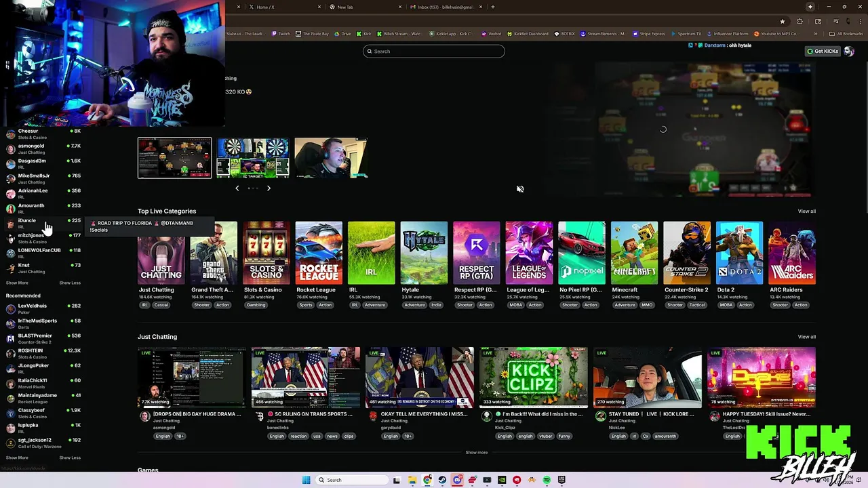
Task: Open the Minecraft category card
Action: point(634,253)
